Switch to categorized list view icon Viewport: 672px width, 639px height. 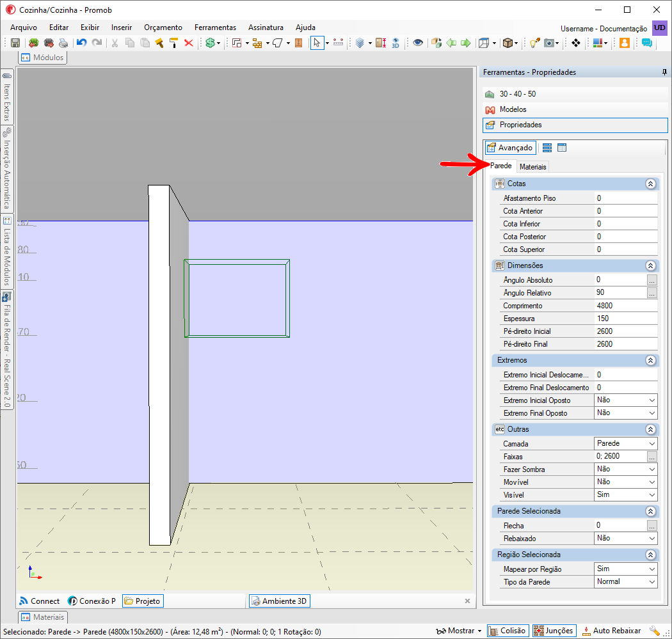coord(547,148)
